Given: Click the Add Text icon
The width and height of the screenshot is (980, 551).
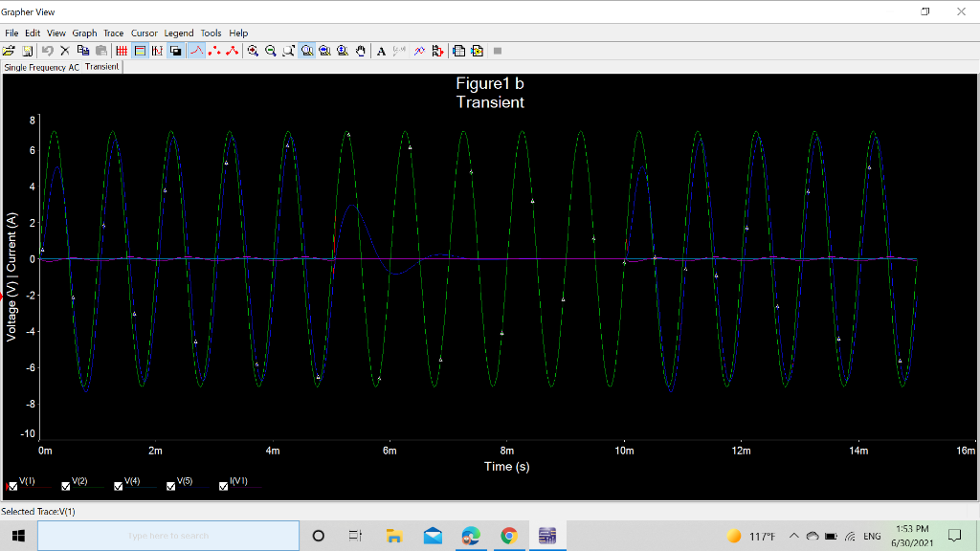Looking at the screenshot, I should point(379,51).
